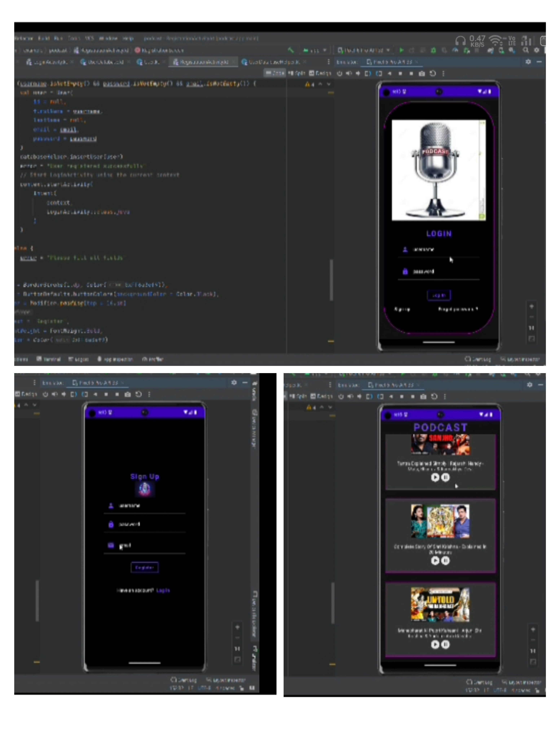Open the Terminal tool window
560x739 pixels.
pyautogui.click(x=49, y=359)
